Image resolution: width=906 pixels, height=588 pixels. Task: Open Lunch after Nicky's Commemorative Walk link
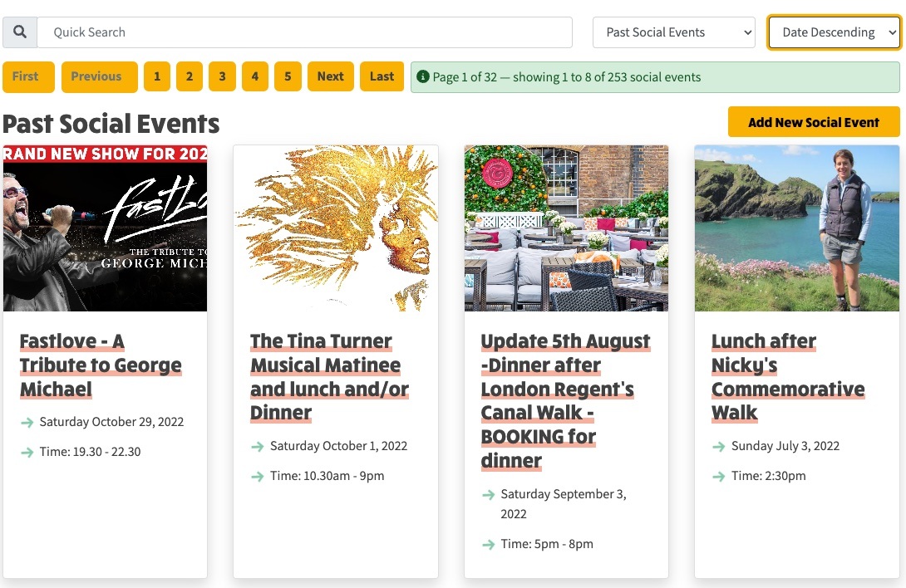tap(787, 377)
